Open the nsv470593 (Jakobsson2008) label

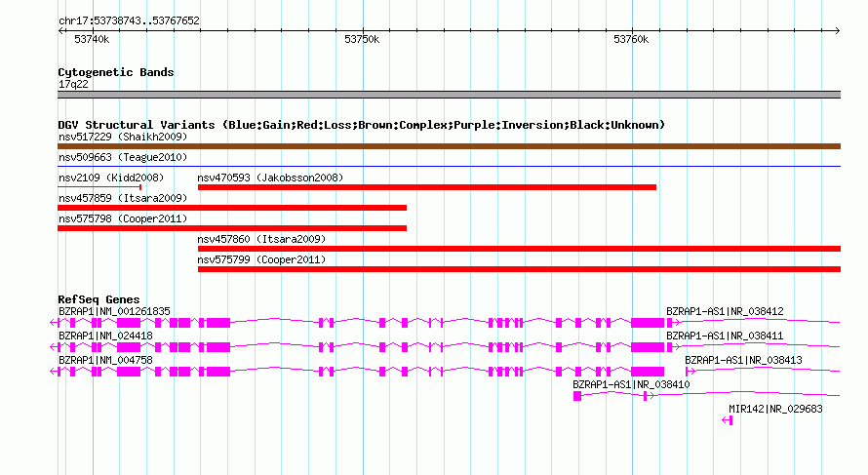point(270,178)
